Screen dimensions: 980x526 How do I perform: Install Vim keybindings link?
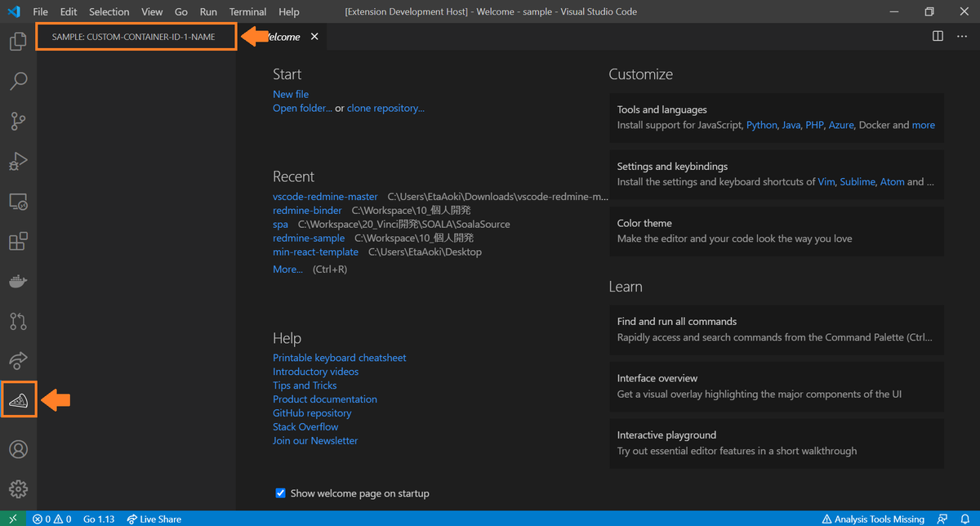(826, 181)
